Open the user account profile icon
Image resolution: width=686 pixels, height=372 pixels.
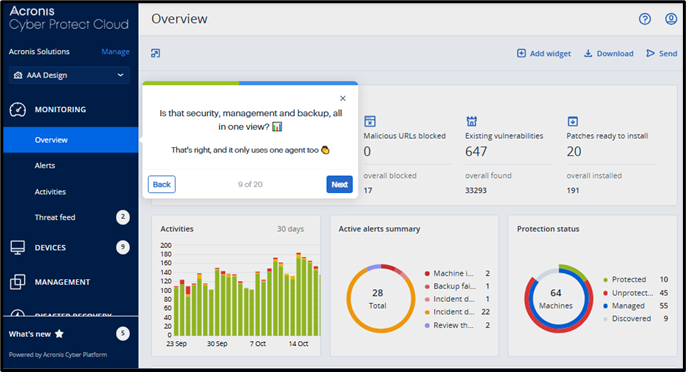671,19
